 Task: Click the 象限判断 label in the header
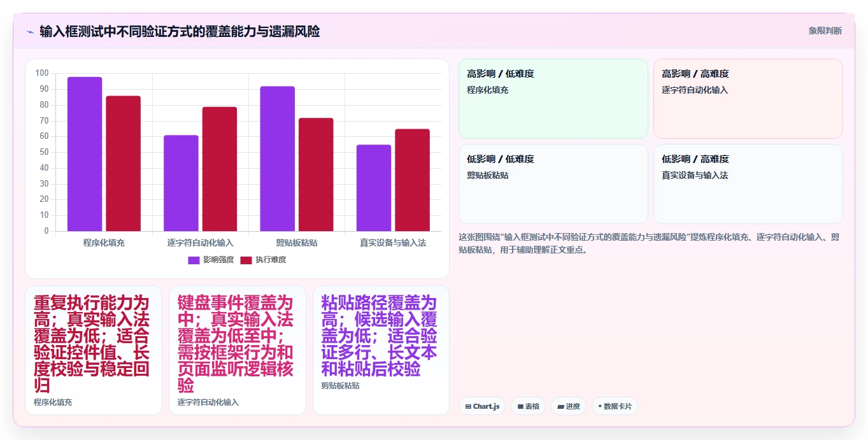pyautogui.click(x=825, y=31)
